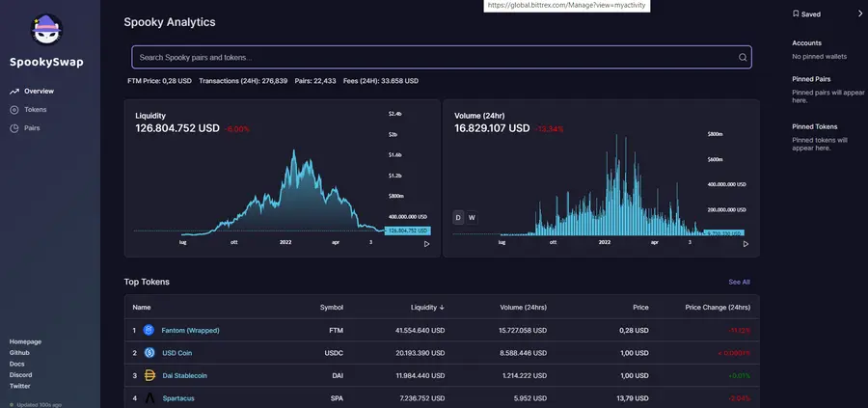Open the Pairs page
The width and height of the screenshot is (868, 408).
coord(32,128)
